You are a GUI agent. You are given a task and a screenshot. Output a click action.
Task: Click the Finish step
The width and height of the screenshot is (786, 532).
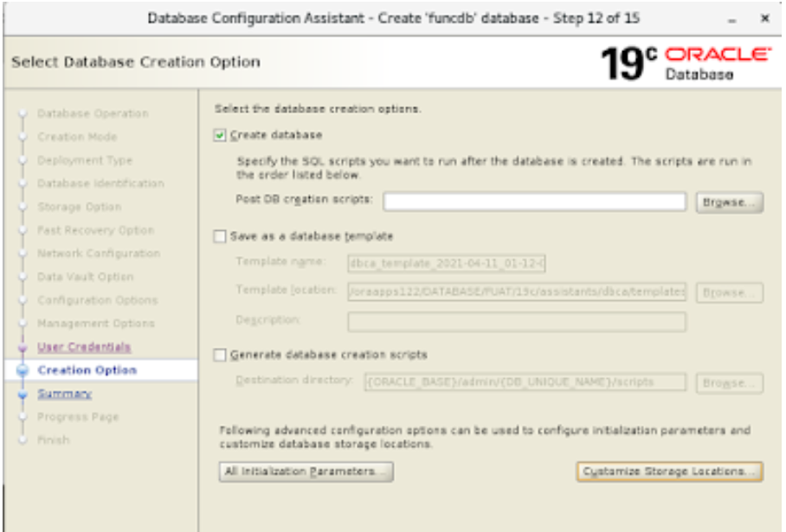54,440
